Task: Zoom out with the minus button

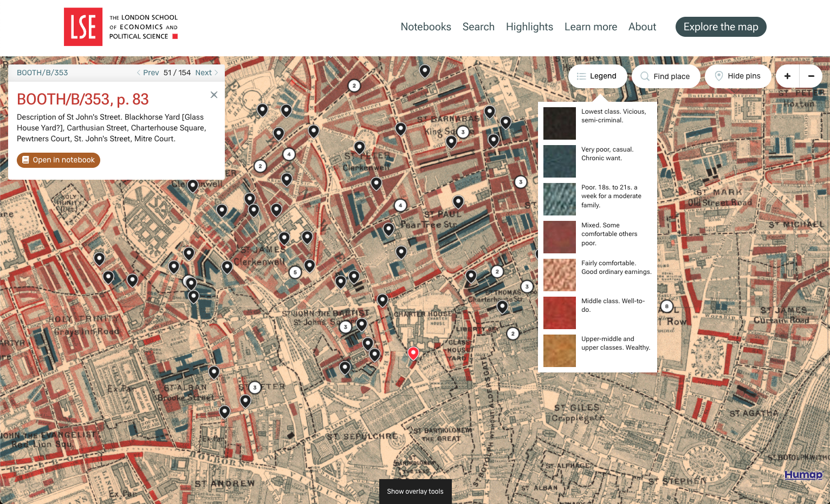Action: coord(811,76)
